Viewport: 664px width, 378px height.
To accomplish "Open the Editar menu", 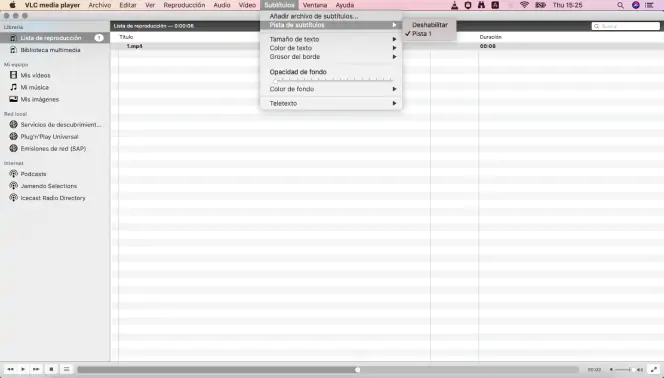I will [128, 5].
